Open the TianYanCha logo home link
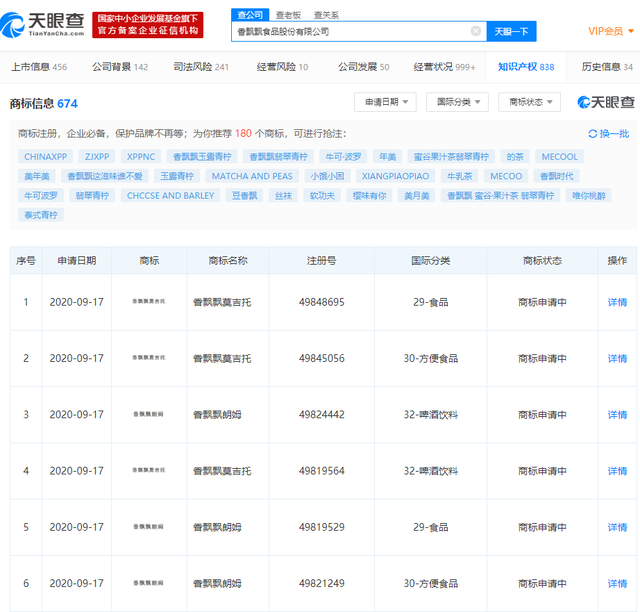 coord(42,24)
